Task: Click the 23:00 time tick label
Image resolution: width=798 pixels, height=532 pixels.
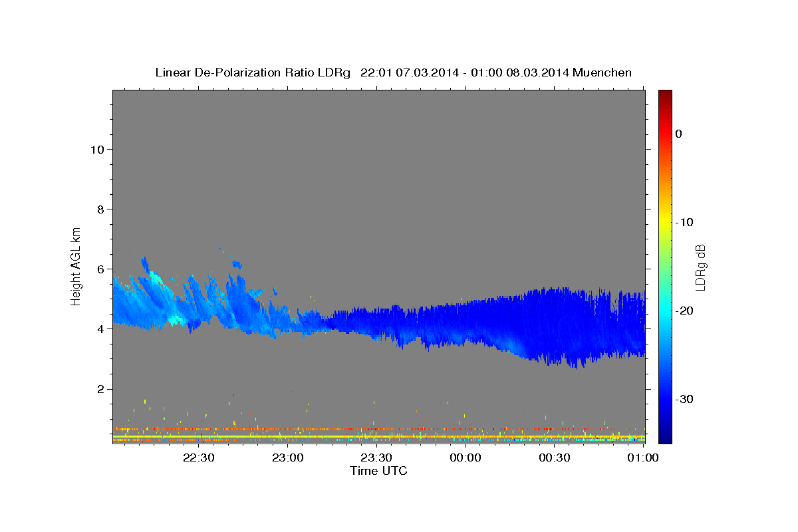Action: click(288, 458)
